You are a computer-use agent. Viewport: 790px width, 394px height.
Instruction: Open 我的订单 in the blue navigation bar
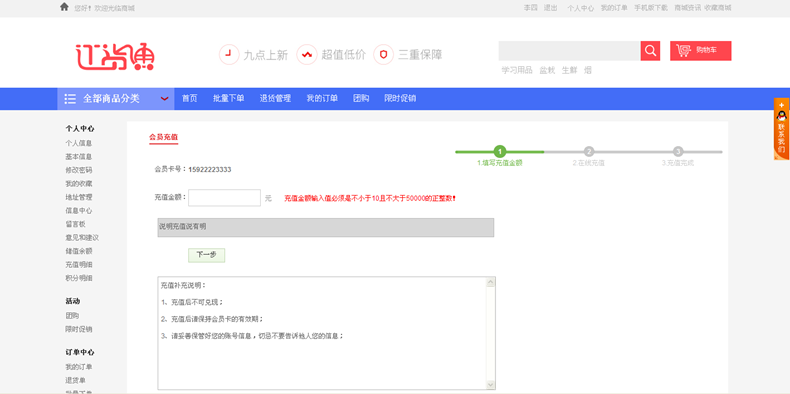pyautogui.click(x=322, y=99)
